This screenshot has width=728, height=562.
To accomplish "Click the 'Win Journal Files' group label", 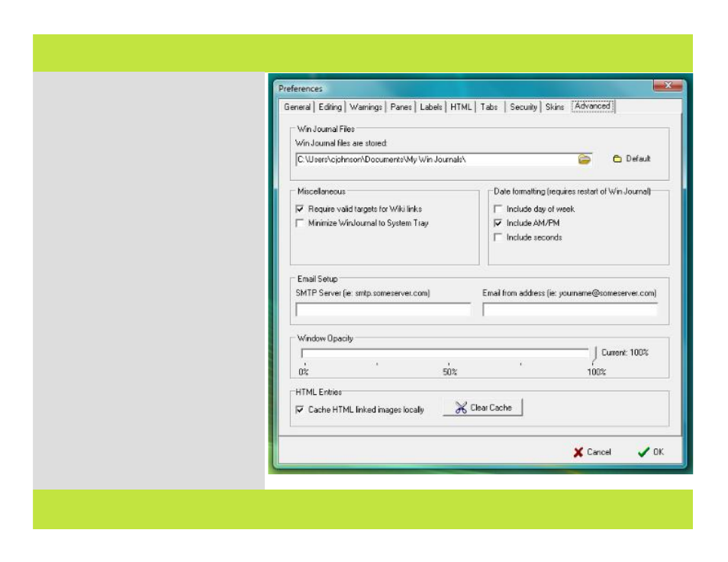I will coord(326,129).
